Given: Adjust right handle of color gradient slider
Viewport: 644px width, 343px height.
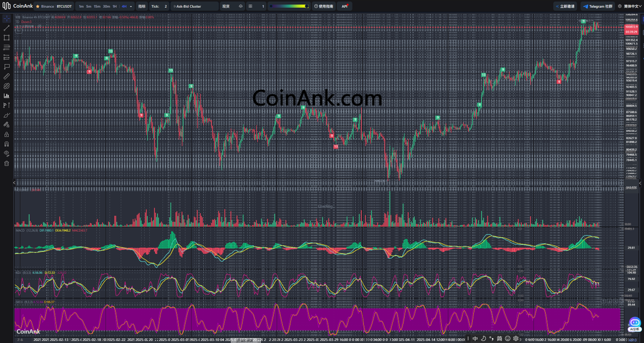Looking at the screenshot, I should point(306,6).
